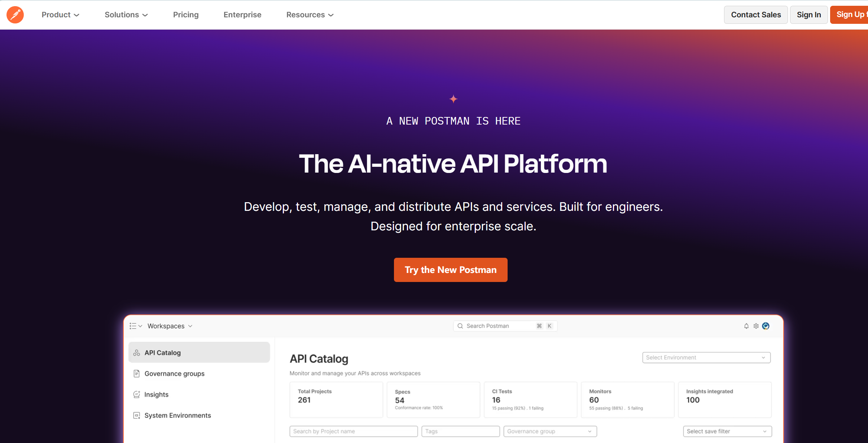Open the Solutions dropdown menu

point(126,15)
